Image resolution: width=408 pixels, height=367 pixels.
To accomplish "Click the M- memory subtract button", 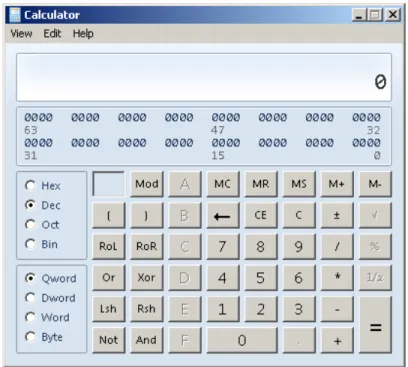I will tap(375, 184).
